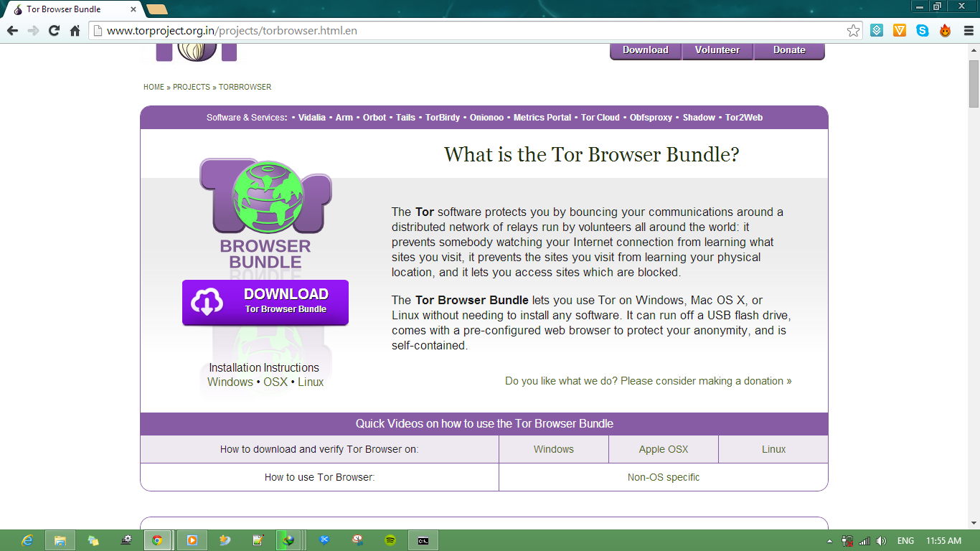Open the Apple OSX video link
Viewport: 980px width, 551px height.
coord(664,449)
